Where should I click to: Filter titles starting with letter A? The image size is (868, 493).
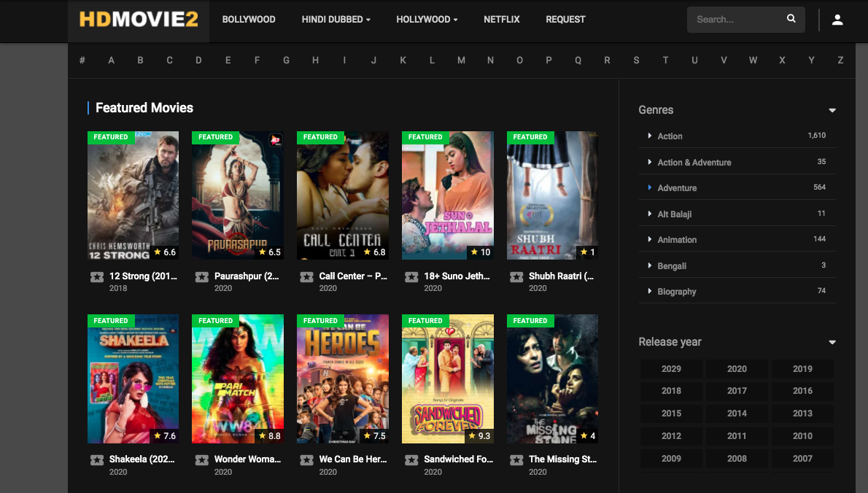tap(112, 61)
